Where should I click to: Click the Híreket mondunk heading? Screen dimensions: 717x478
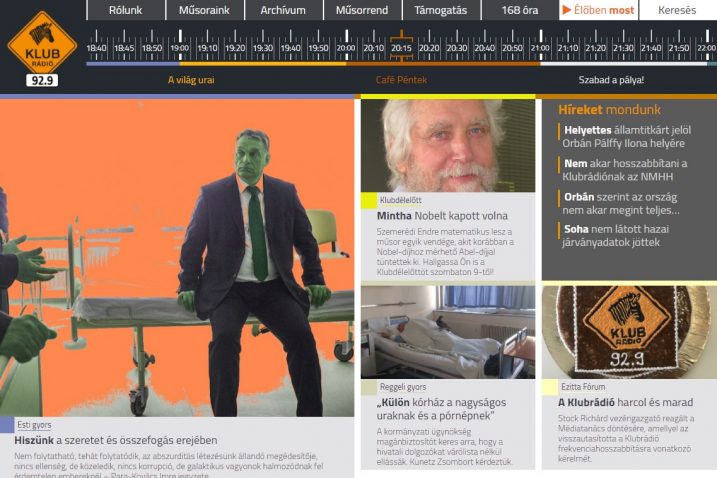(x=610, y=110)
